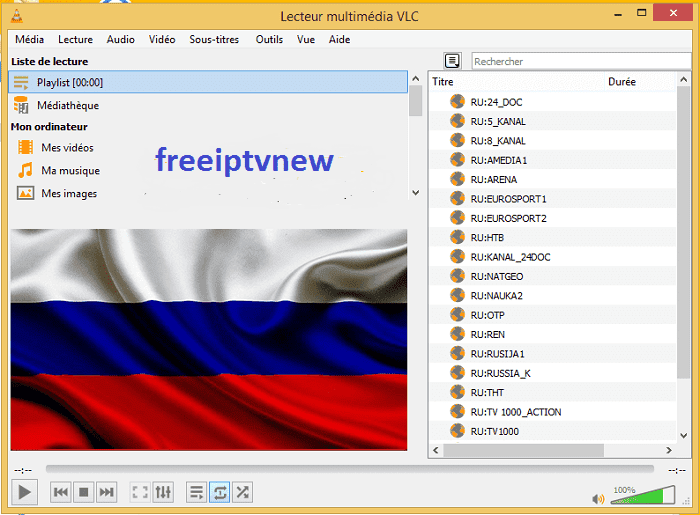Click stream icon beside RU:HTB
700x515 pixels.
coord(457,237)
